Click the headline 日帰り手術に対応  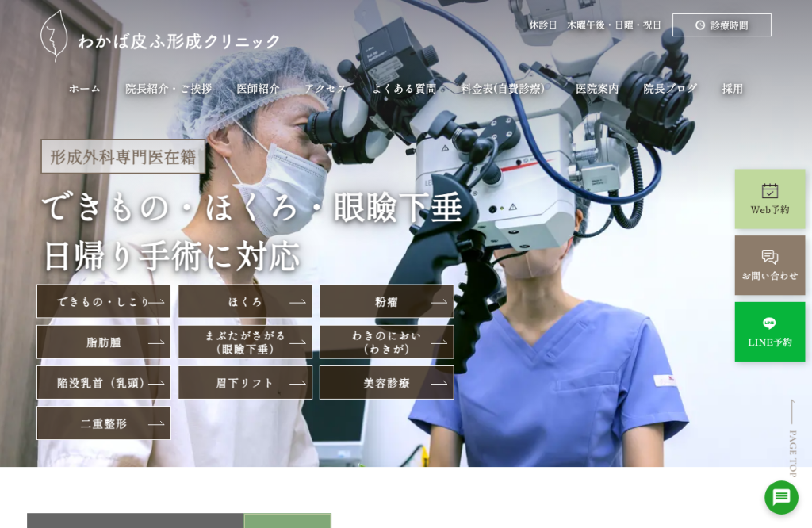point(171,256)
